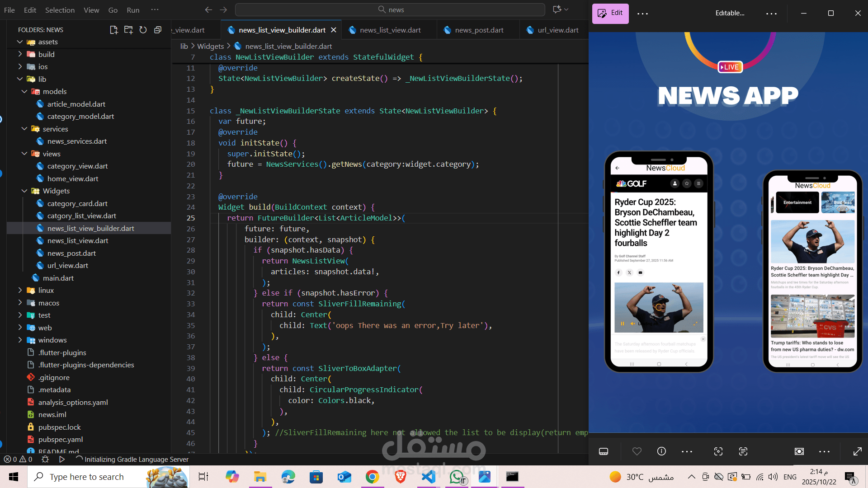868x488 pixels.
Task: Collapse the services folder
Action: 24,129
